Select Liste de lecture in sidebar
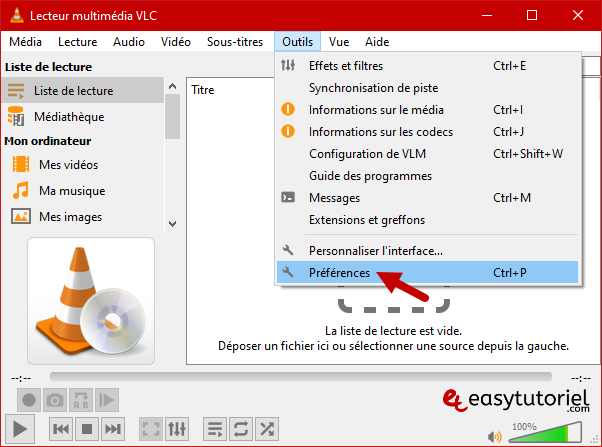The image size is (602, 447). pyautogui.click(x=83, y=90)
